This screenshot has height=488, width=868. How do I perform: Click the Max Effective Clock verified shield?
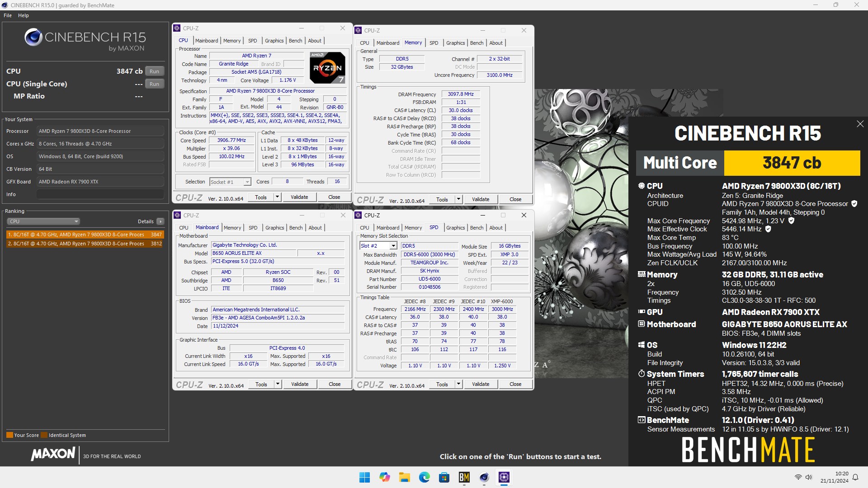768,229
